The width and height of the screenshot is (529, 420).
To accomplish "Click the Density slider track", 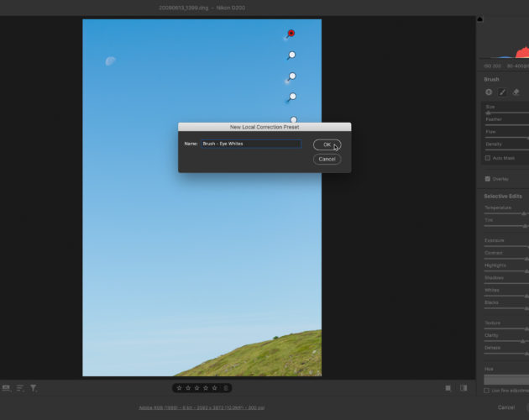I will (x=506, y=150).
